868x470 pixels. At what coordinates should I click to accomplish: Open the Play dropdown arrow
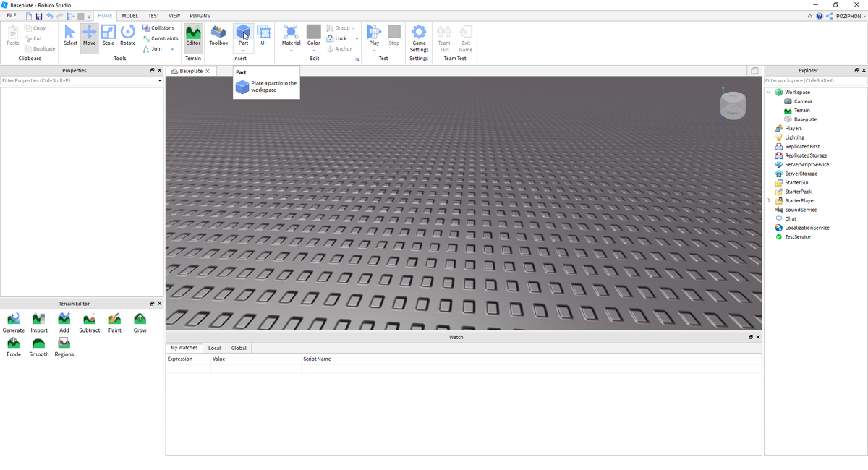click(374, 50)
